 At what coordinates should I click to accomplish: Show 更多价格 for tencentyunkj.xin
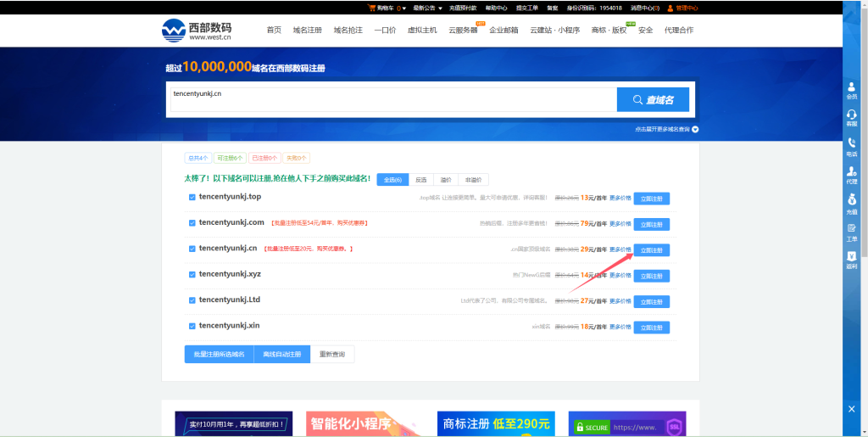point(620,327)
